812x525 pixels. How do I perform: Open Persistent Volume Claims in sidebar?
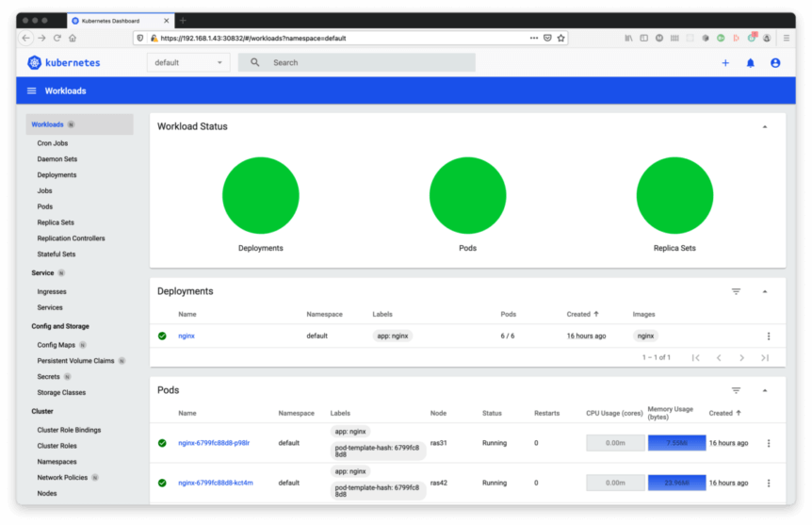click(x=75, y=361)
